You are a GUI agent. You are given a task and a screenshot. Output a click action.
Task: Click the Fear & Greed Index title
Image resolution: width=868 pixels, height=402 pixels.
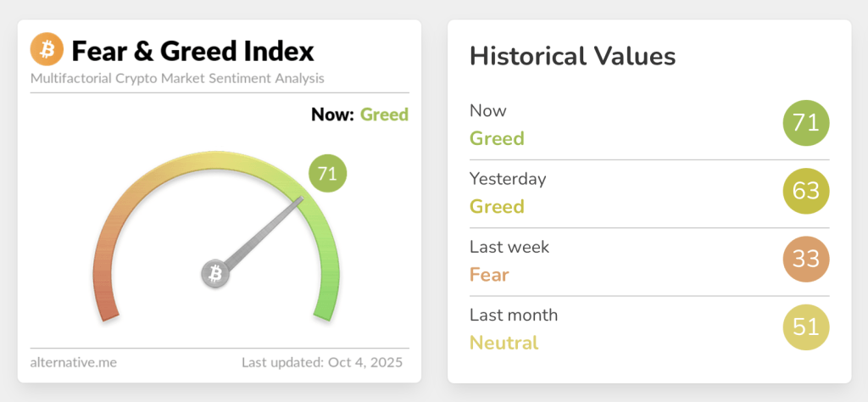pyautogui.click(x=192, y=51)
